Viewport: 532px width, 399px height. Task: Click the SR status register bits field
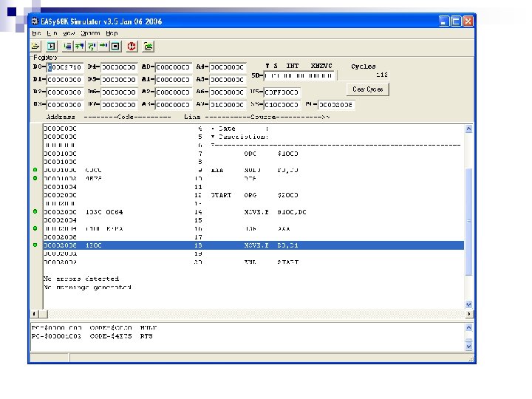coord(299,75)
